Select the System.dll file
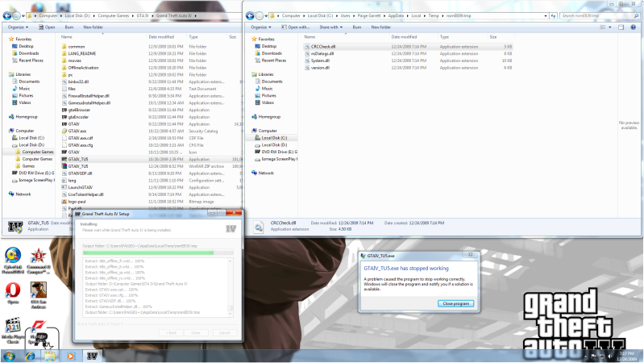 click(320, 60)
